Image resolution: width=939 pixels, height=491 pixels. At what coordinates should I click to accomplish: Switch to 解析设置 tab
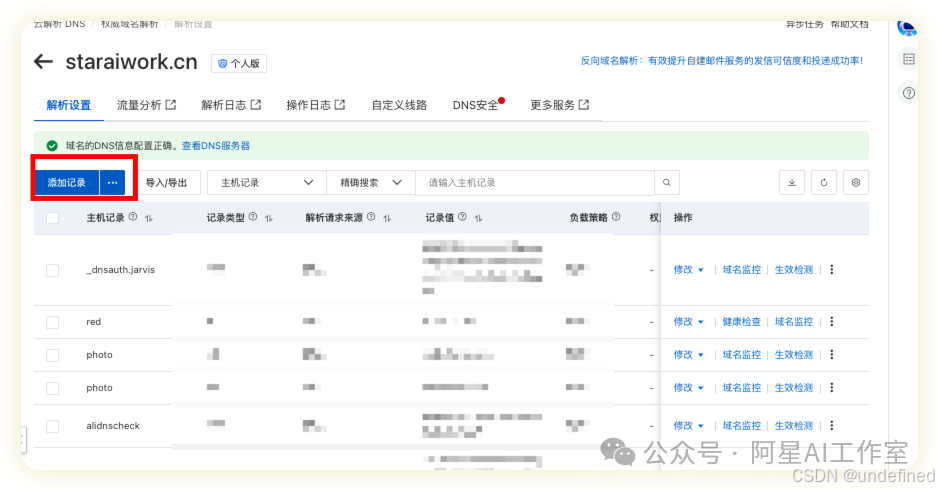click(69, 105)
